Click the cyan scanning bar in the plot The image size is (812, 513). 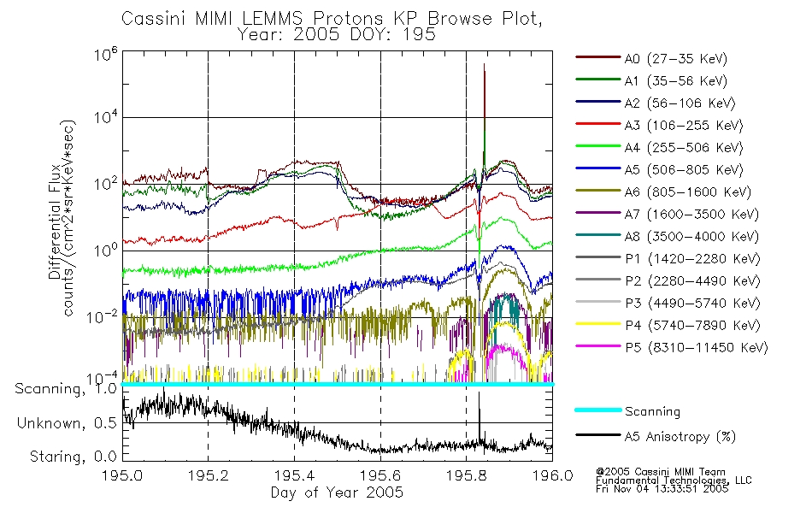pyautogui.click(x=338, y=384)
